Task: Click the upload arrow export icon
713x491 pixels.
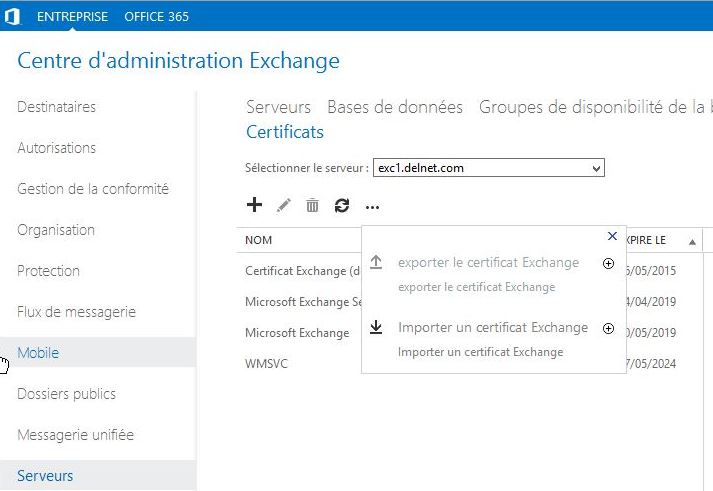Action: [x=376, y=262]
